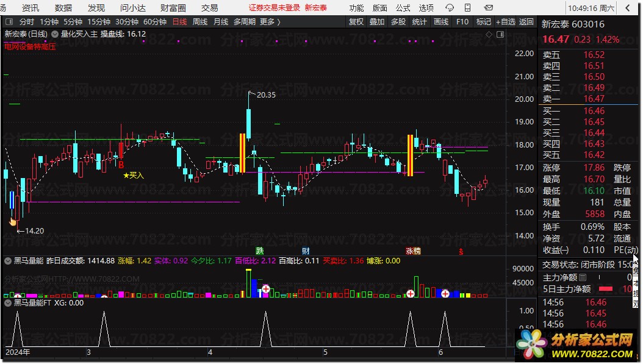Viewport: 643px width, 364px height.
Task: Collapse the side panel with top-right arrow
Action: click(628, 8)
